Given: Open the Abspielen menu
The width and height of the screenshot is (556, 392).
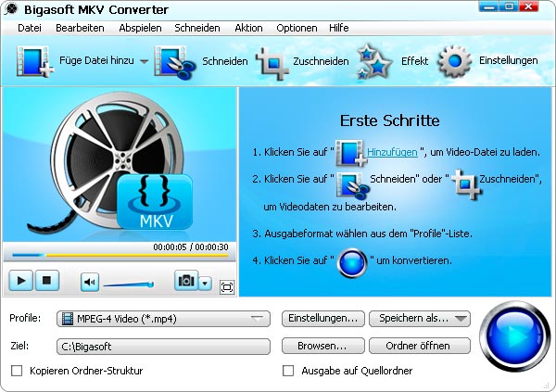Looking at the screenshot, I should 140,28.
